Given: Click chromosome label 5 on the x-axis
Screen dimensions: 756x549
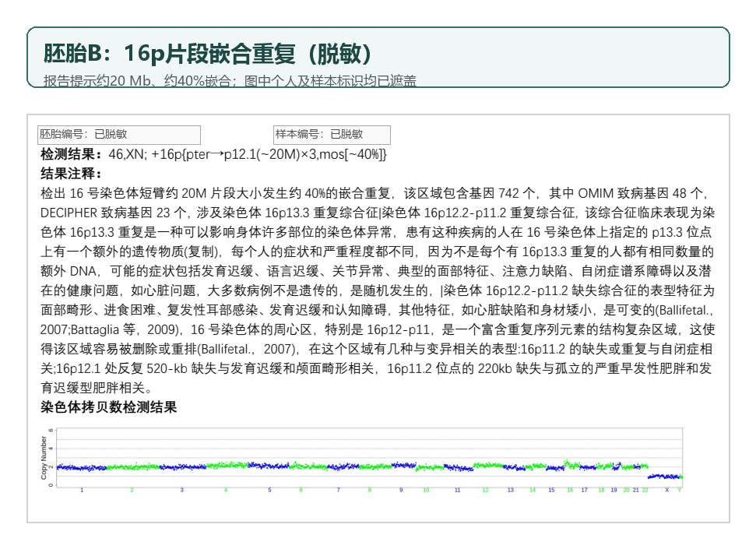Looking at the screenshot, I should coord(269,490).
